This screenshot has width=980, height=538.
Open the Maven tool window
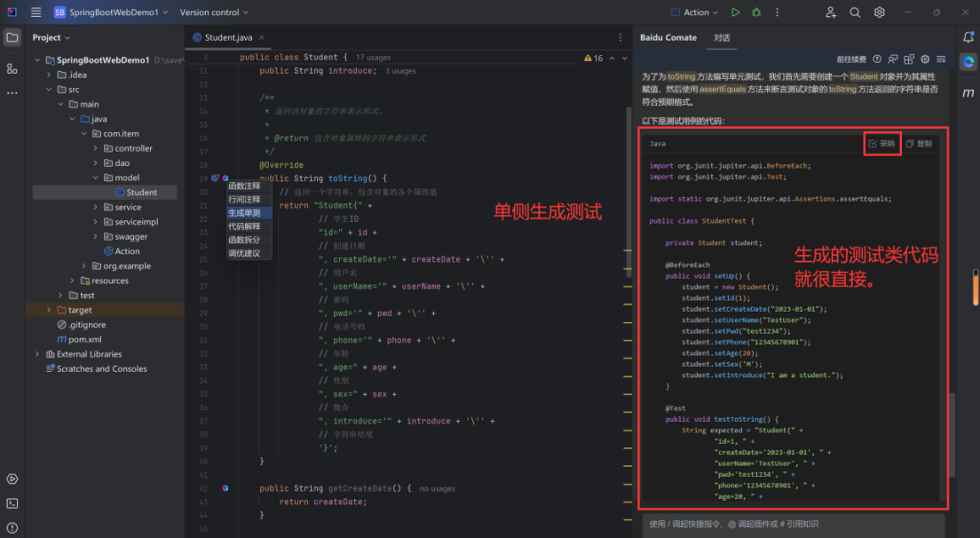click(968, 92)
